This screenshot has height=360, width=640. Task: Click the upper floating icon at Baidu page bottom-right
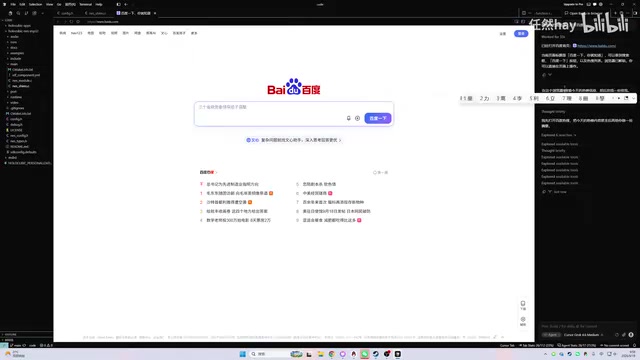point(523,305)
